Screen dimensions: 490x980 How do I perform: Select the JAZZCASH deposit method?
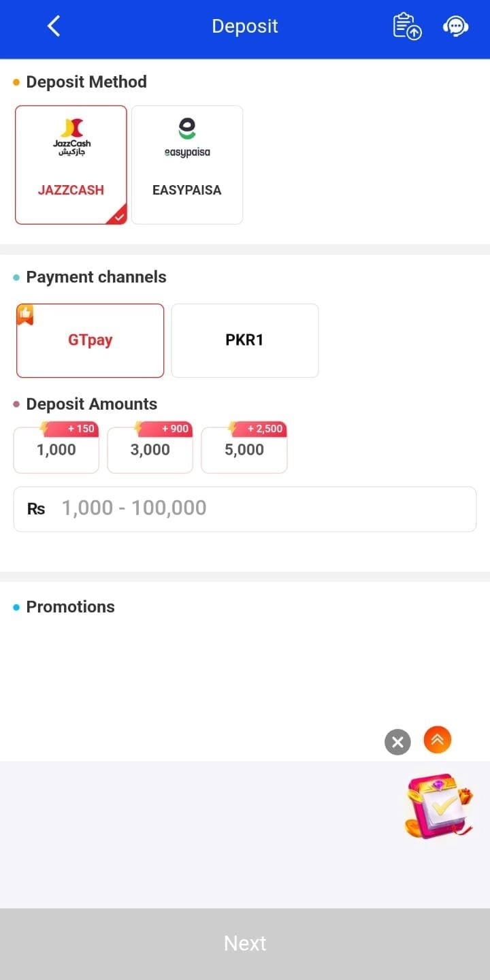(x=71, y=190)
